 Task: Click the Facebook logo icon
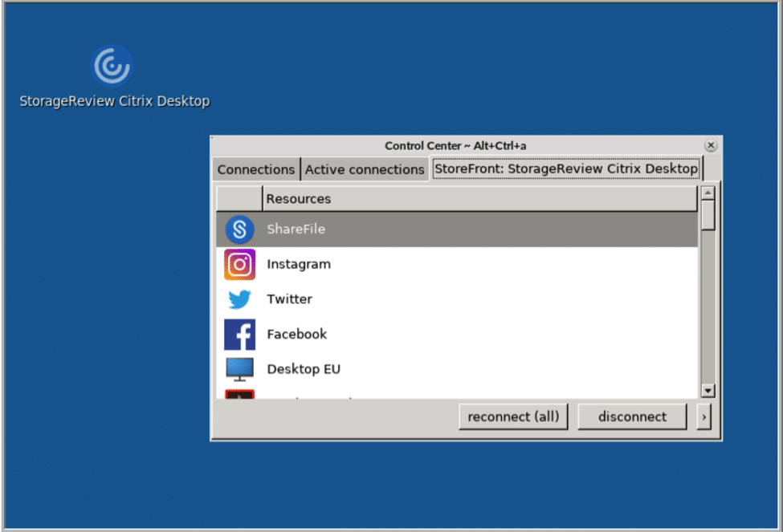(239, 335)
